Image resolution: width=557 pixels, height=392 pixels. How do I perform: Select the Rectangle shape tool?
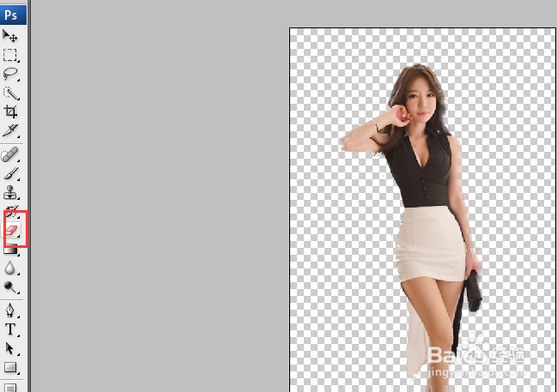coord(10,367)
